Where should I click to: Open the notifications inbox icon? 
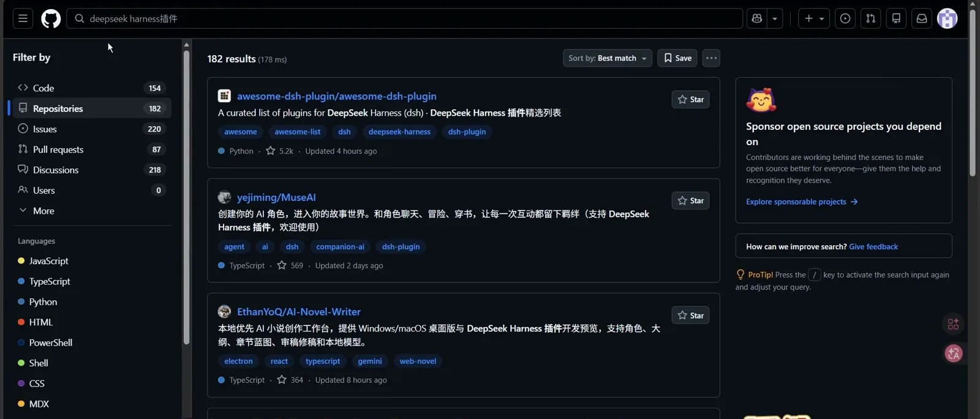pyautogui.click(x=922, y=18)
